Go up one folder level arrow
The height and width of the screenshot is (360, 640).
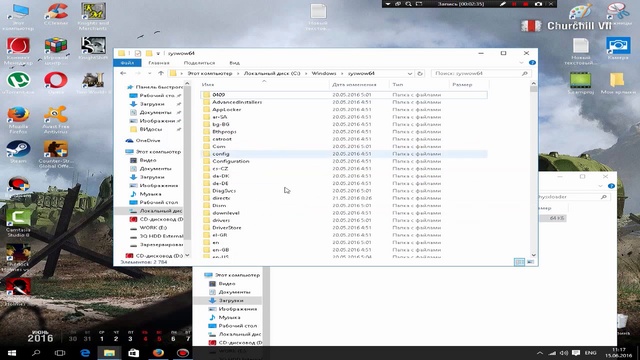pyautogui.click(x=161, y=73)
